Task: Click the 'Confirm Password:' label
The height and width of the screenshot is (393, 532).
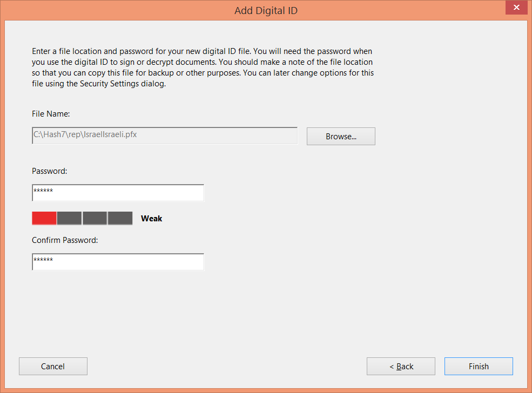Action: coord(65,240)
